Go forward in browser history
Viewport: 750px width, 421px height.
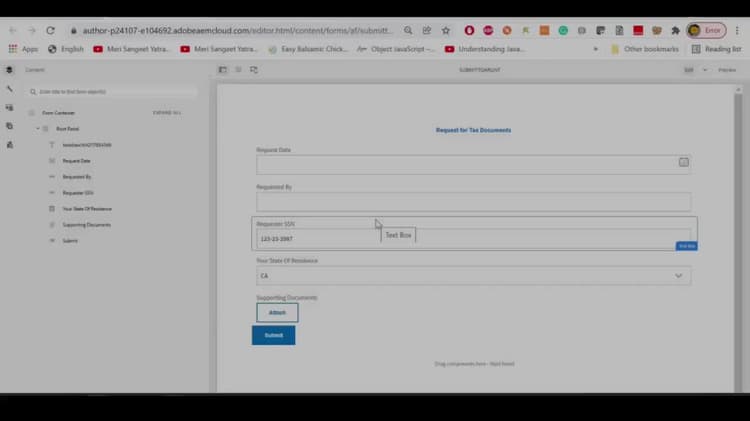(32, 31)
